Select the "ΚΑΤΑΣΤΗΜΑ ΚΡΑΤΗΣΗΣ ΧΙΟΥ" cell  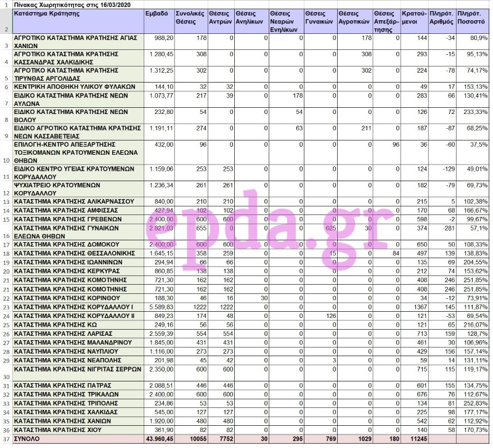[x=77, y=429]
